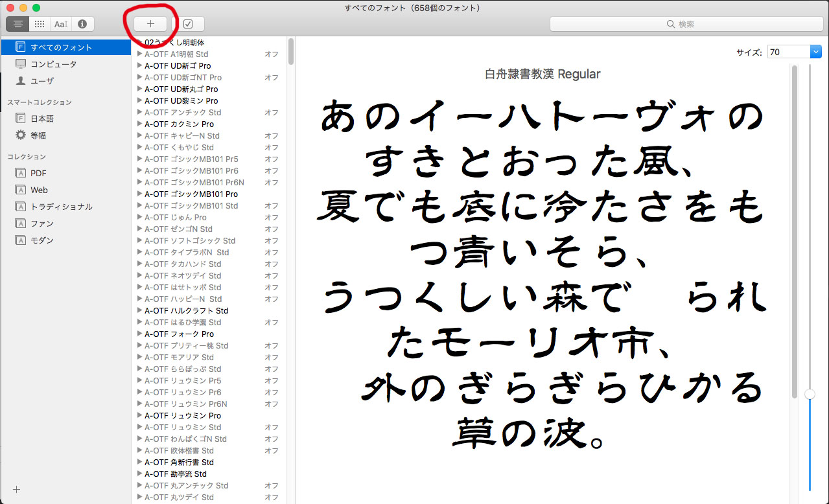Select the すべてのフォント sidebar item
Screen dimensions: 829x504
(x=61, y=47)
